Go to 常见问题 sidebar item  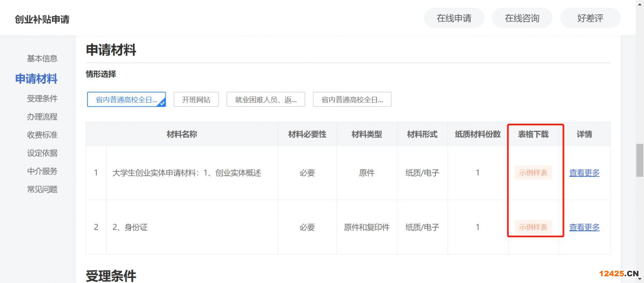pos(42,189)
